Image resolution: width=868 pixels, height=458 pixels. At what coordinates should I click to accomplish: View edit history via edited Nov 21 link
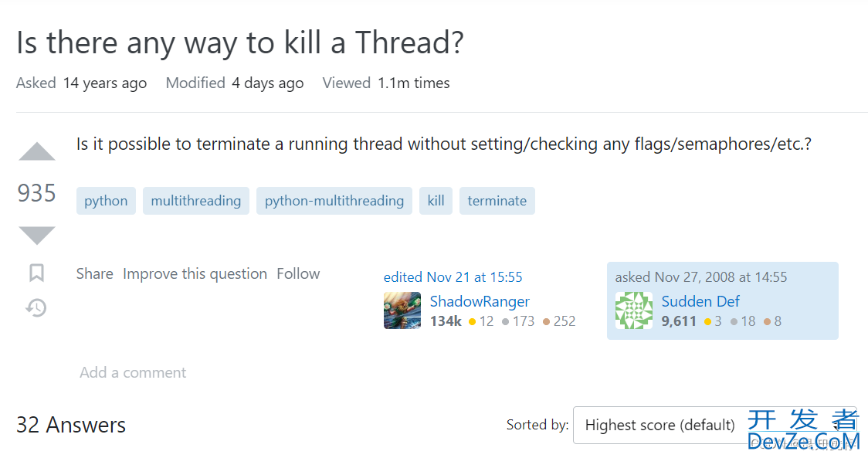tap(453, 277)
